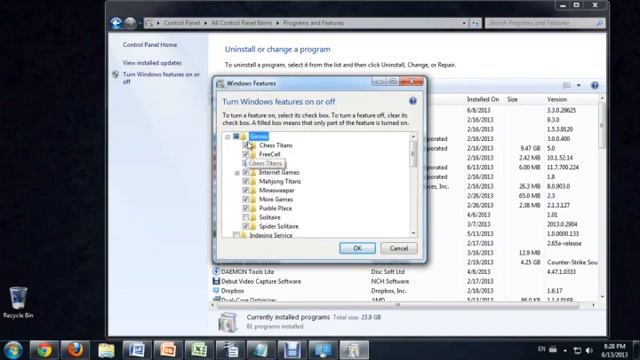Click the monitor icon in the taskbar
This screenshot has height=360, width=640.
point(322,350)
